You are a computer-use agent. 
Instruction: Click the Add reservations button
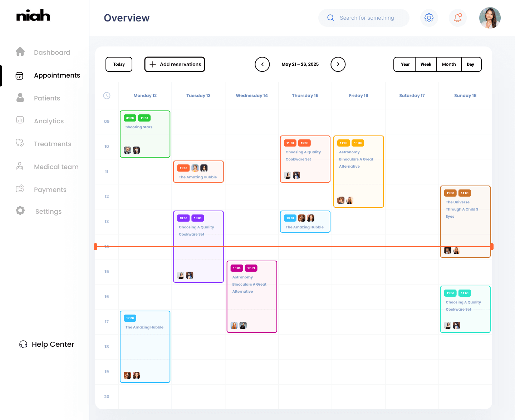(175, 64)
